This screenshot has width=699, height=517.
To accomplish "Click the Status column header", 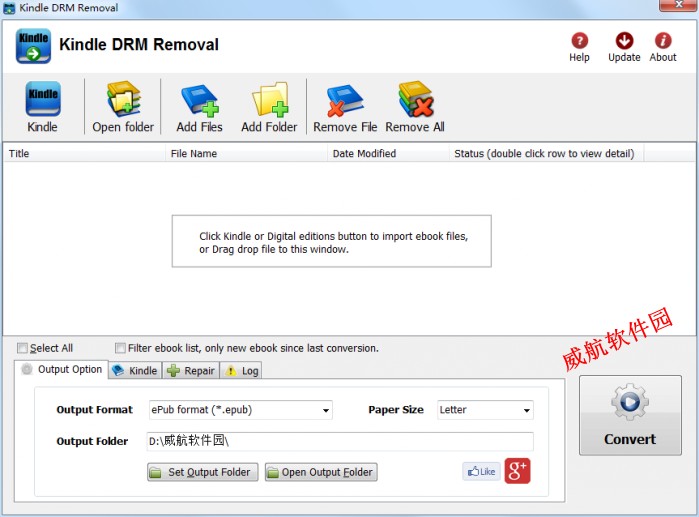I will (547, 153).
